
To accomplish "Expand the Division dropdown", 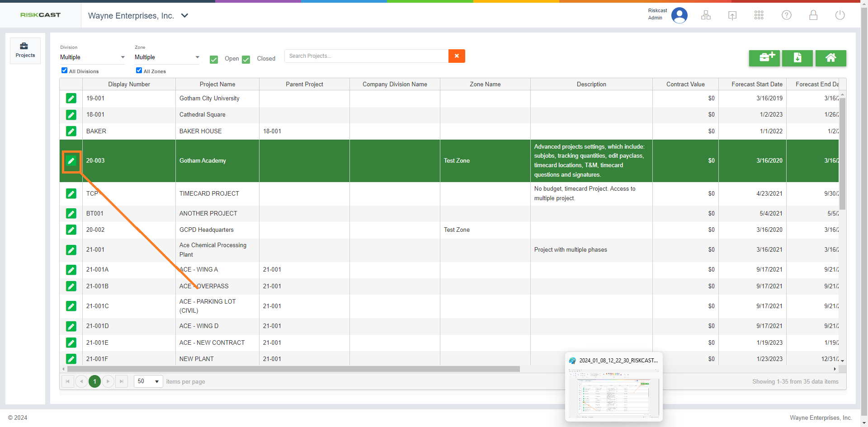I will (92, 57).
